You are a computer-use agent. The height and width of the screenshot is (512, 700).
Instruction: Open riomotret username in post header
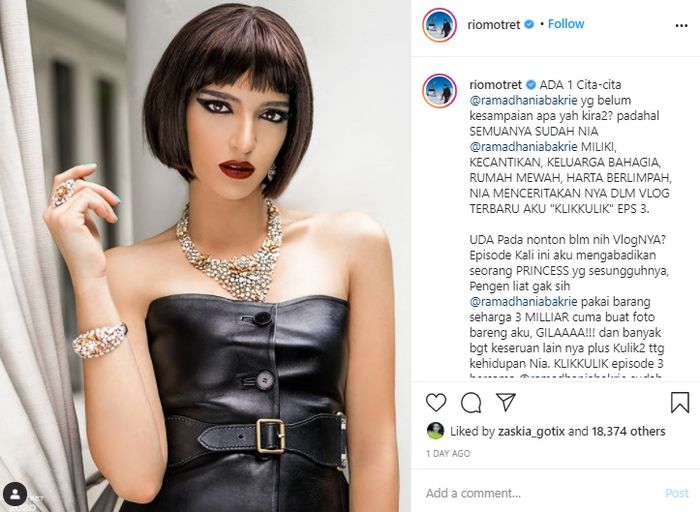(494, 25)
